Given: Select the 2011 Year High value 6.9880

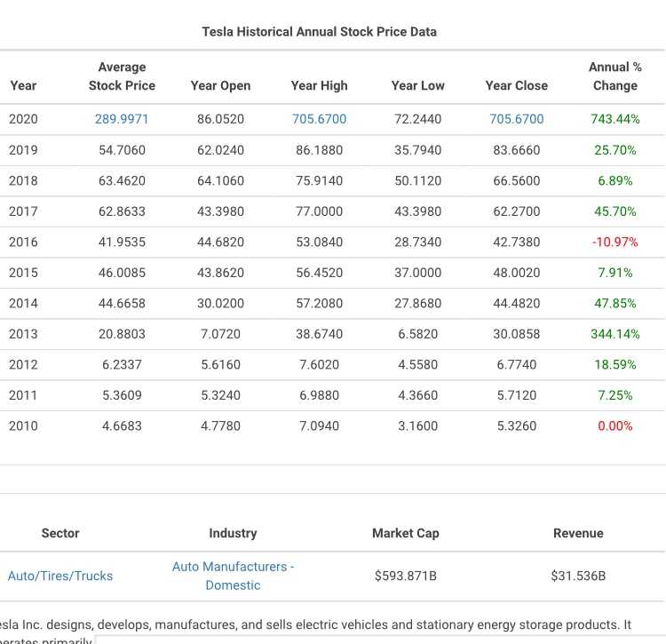Looking at the screenshot, I should tap(319, 395).
